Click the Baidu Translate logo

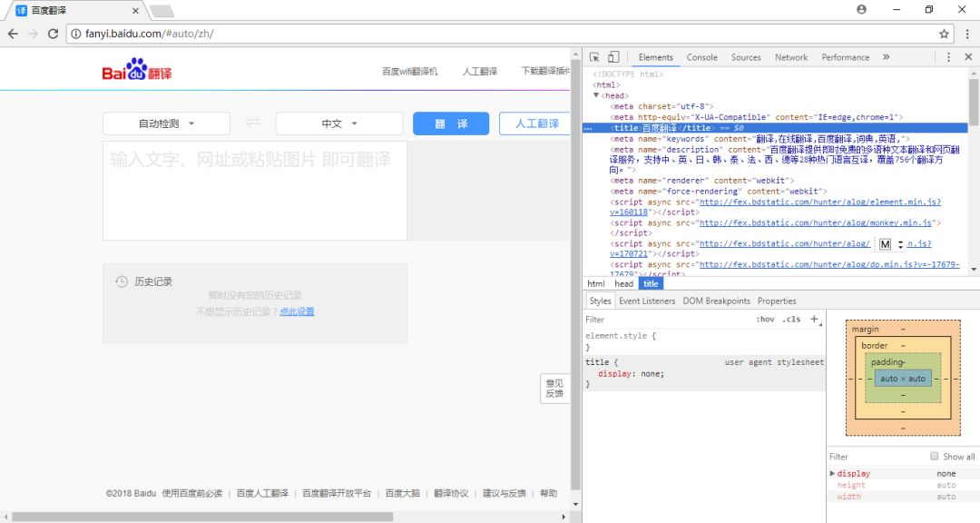coord(137,69)
